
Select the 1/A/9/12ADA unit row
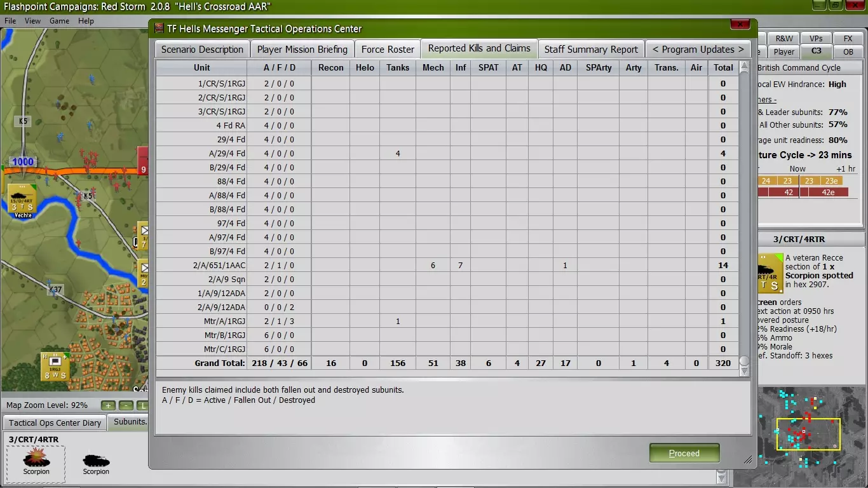[447, 293]
